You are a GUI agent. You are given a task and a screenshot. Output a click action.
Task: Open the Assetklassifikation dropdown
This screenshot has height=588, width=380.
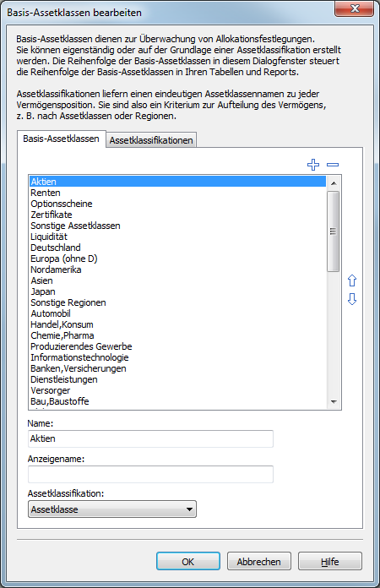tap(112, 509)
